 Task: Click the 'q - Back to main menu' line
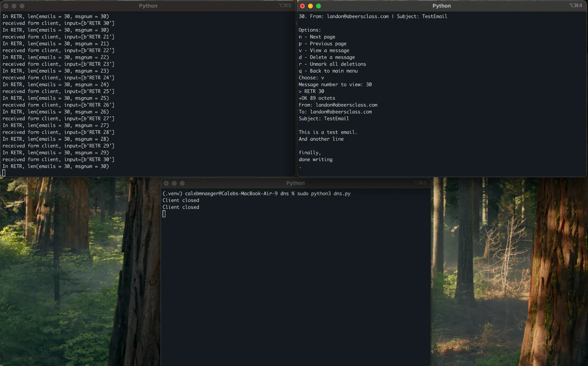click(328, 71)
